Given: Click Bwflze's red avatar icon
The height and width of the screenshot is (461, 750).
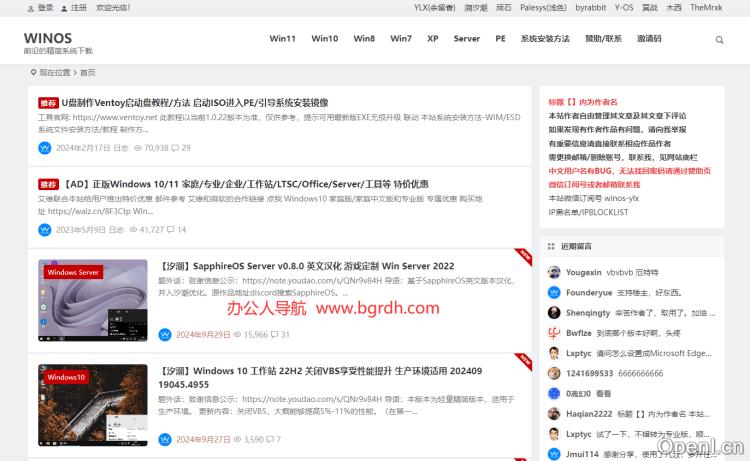Looking at the screenshot, I should coord(554,333).
